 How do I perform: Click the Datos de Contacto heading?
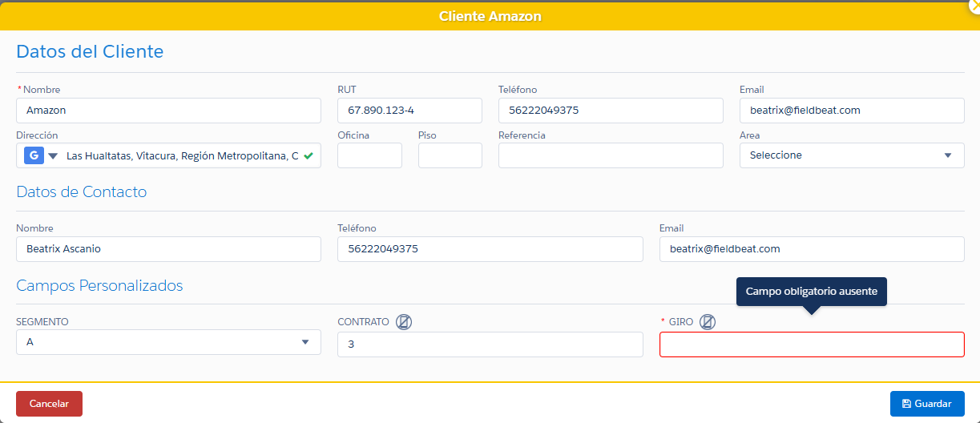[x=81, y=192]
